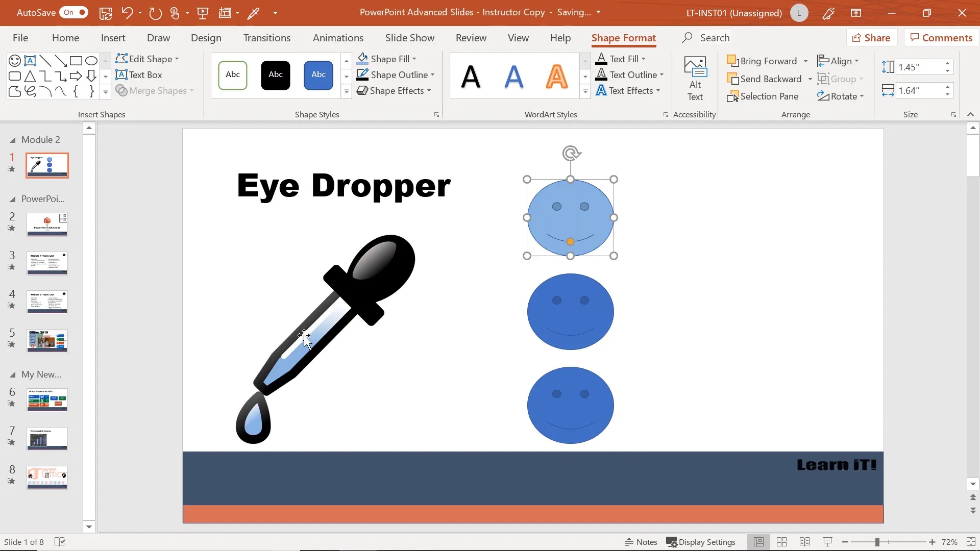
Task: Open the Animations tab
Action: point(338,38)
